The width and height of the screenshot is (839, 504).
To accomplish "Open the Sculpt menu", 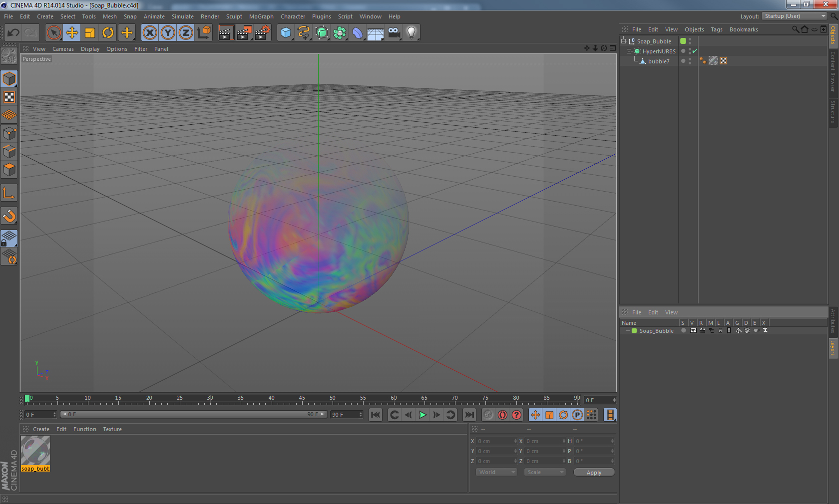I will [x=234, y=16].
